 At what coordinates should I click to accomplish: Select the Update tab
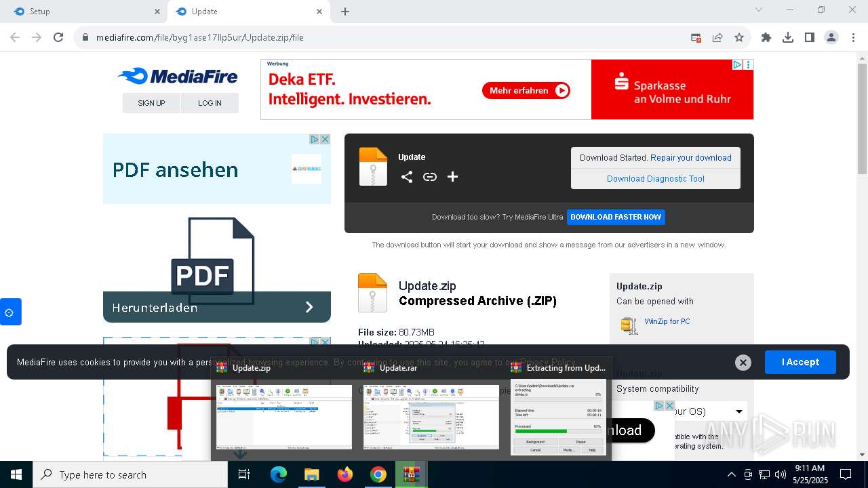point(244,12)
